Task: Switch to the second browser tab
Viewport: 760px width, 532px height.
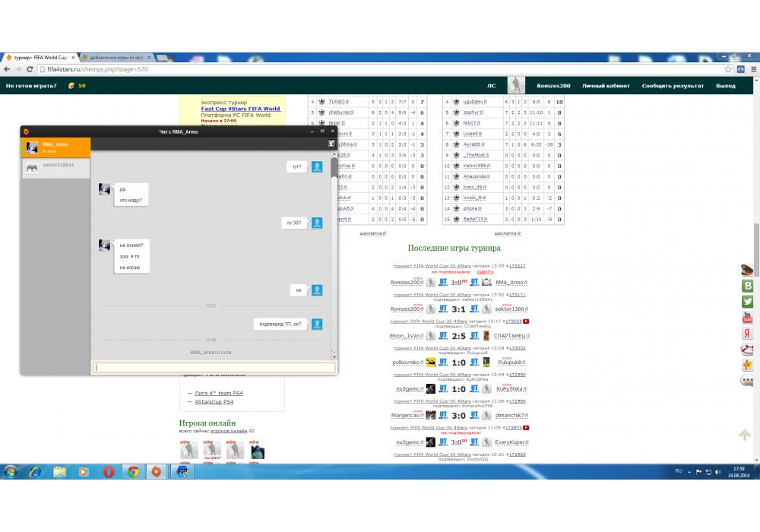Action: [x=116, y=57]
